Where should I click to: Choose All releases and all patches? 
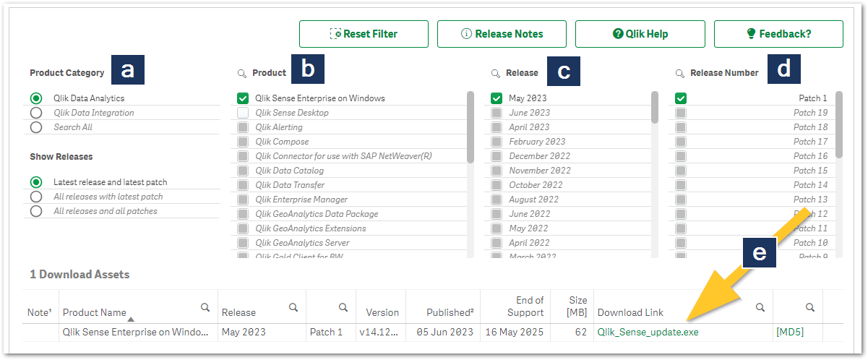click(36, 211)
